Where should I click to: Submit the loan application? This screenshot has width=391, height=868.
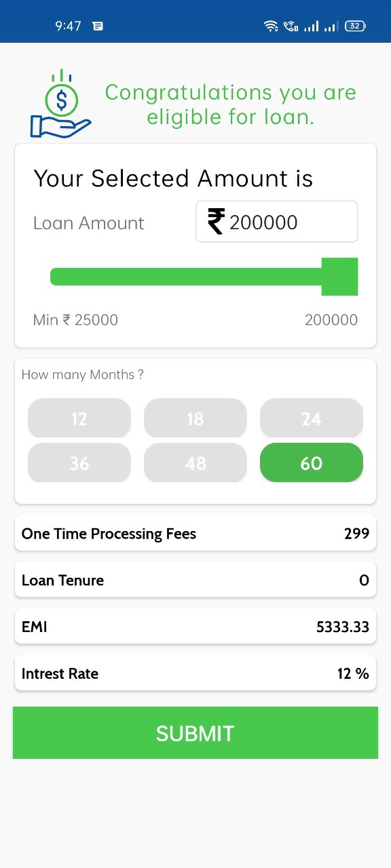(195, 732)
